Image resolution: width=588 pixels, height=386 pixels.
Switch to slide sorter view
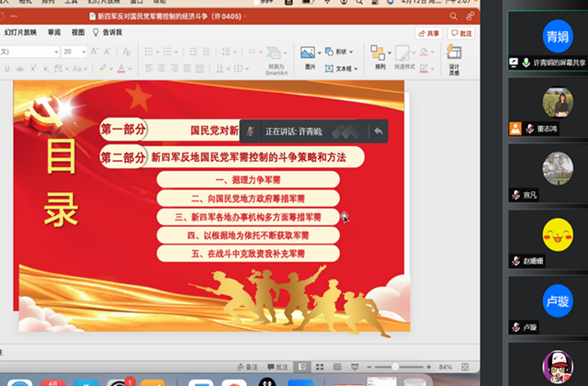point(320,367)
